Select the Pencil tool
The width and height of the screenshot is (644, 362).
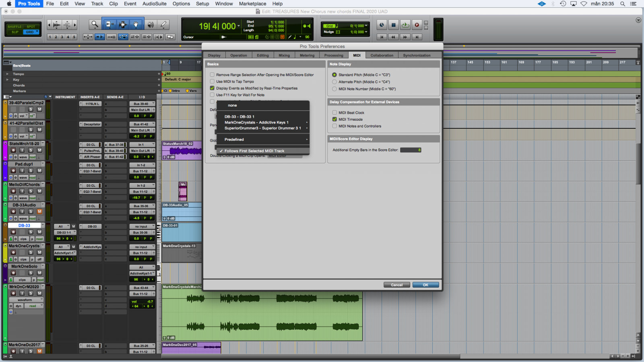click(163, 25)
